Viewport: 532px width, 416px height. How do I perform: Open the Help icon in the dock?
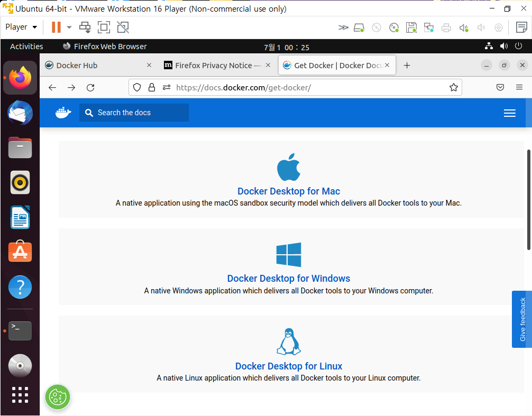pos(20,287)
